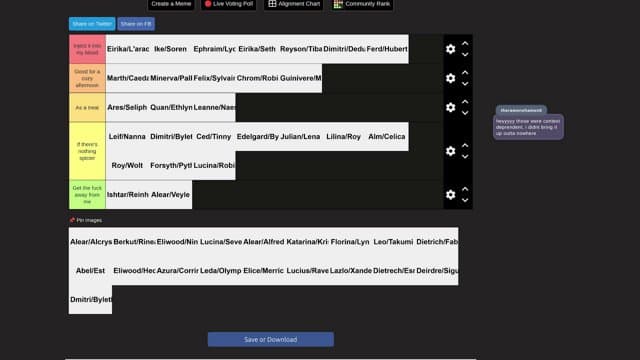Move 'If there's nothing spicier' tier down

[465, 157]
